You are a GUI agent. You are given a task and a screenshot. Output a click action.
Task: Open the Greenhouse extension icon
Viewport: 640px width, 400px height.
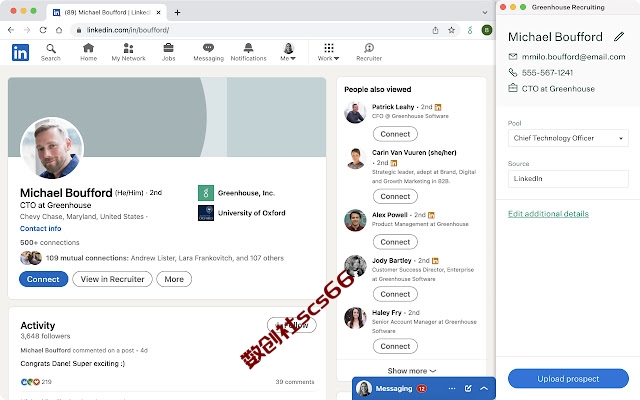[470, 30]
